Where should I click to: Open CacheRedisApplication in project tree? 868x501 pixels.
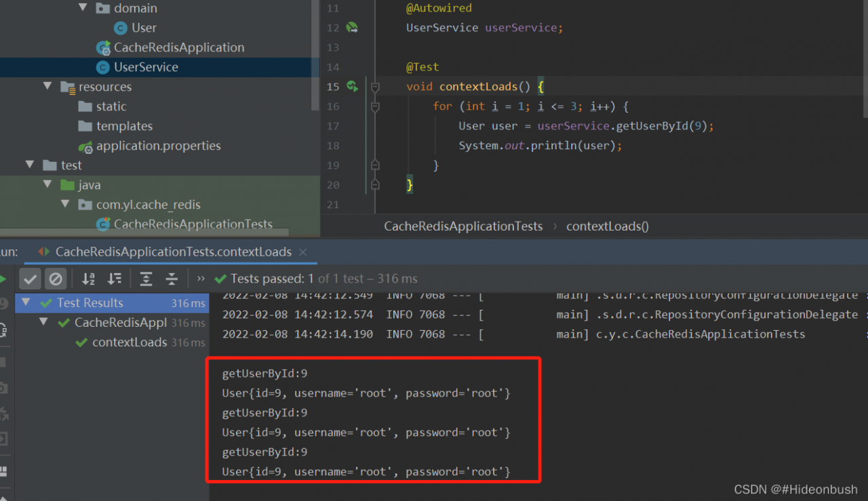coord(179,47)
